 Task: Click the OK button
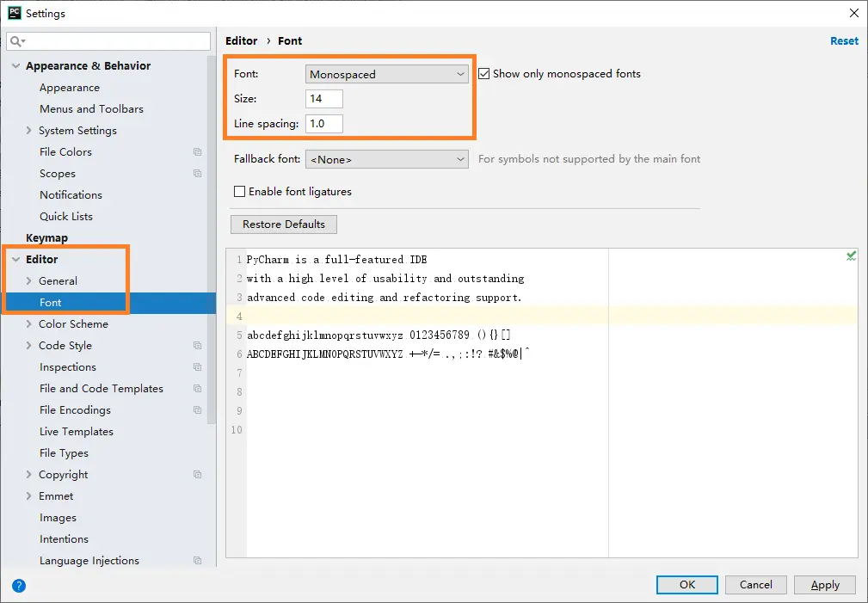coord(687,585)
